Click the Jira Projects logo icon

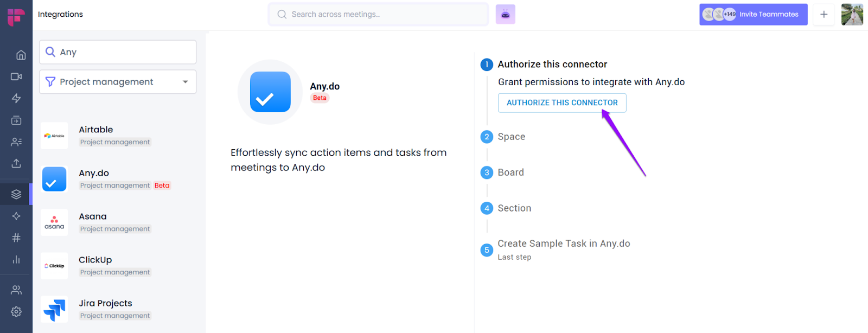[x=54, y=309]
